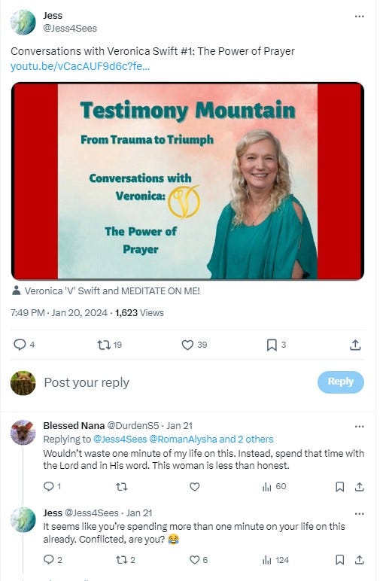View analytics for Blessed Nana's reply
Image resolution: width=392 pixels, height=581 pixels.
coord(274,486)
